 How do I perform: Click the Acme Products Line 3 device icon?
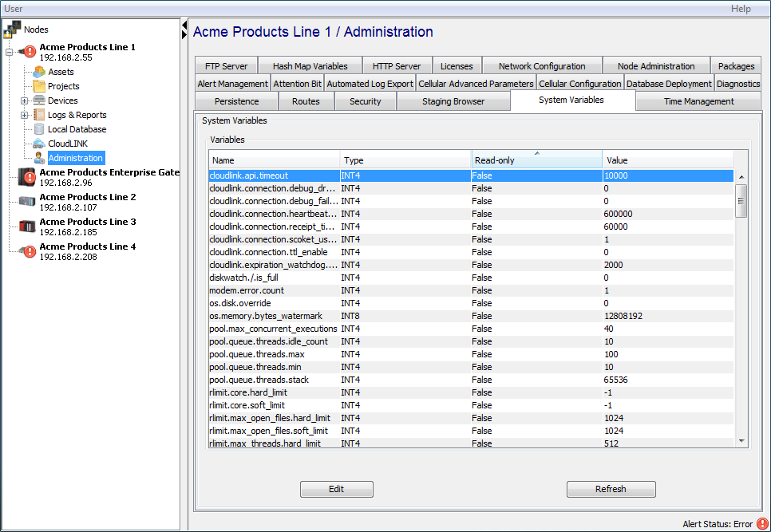click(27, 227)
